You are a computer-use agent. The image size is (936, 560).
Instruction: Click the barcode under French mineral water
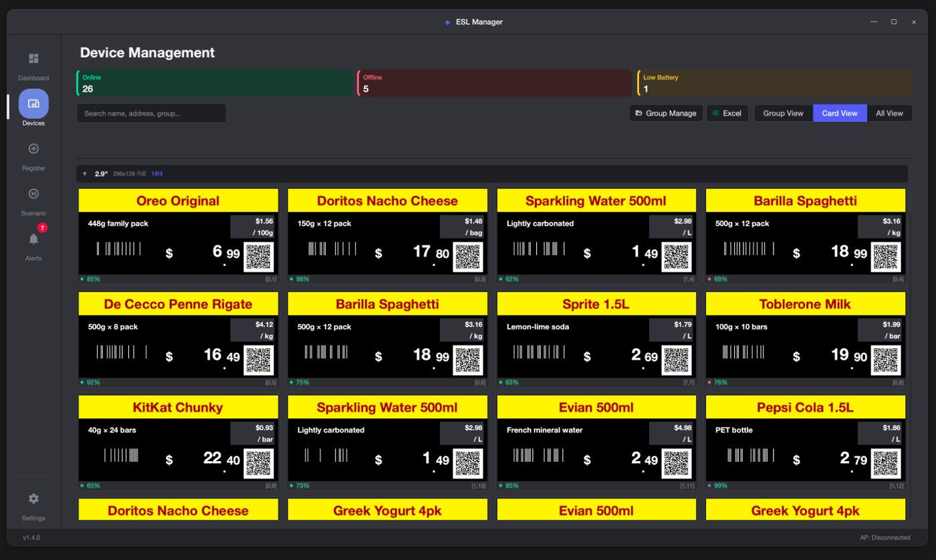tap(538, 456)
